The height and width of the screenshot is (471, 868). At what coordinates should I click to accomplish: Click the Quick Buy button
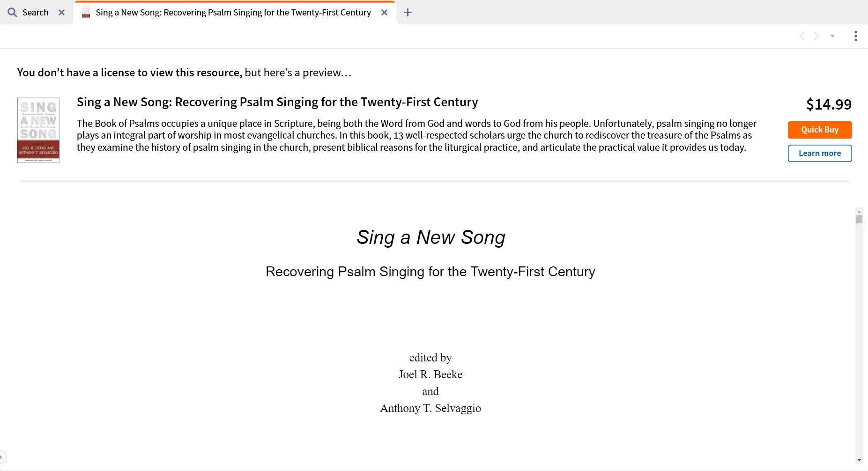point(820,130)
